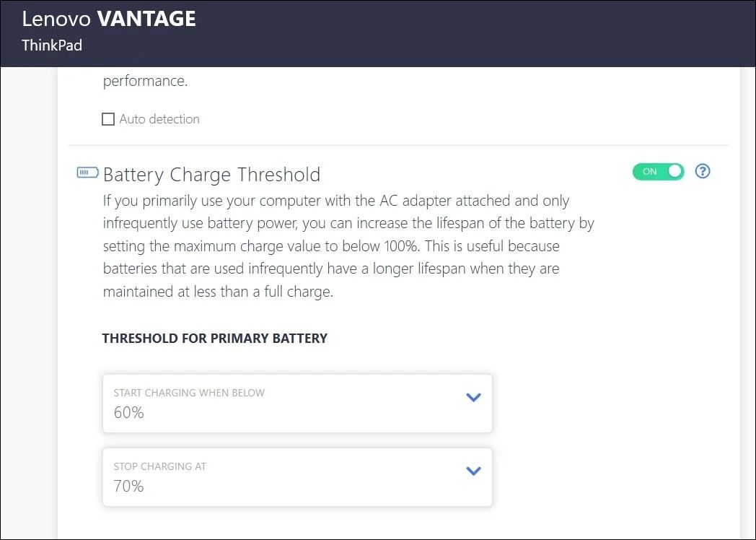Click the chevron on START CHARGING WHEN BELOW
Screen dimensions: 756x540
[x=474, y=397]
